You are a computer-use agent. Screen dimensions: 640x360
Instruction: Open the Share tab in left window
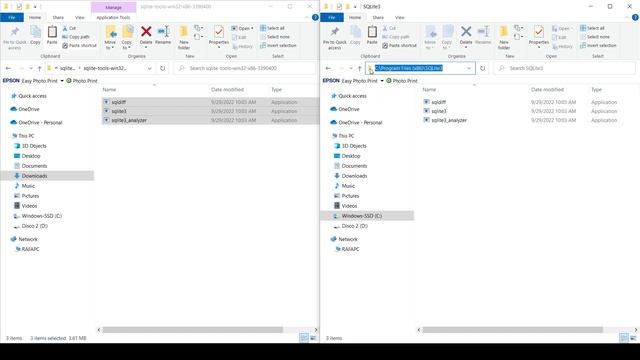58,18
